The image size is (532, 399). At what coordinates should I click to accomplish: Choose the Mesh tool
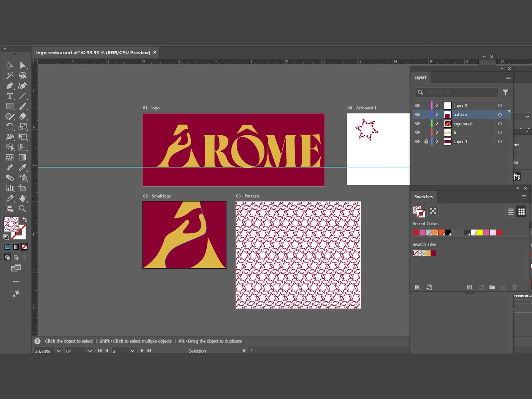click(x=10, y=157)
